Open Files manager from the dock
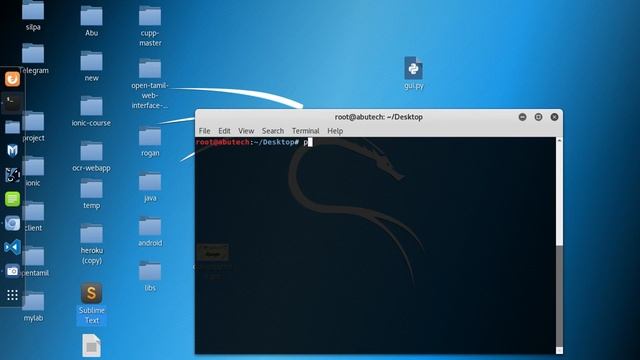Screen dimensions: 640x360 (12, 127)
